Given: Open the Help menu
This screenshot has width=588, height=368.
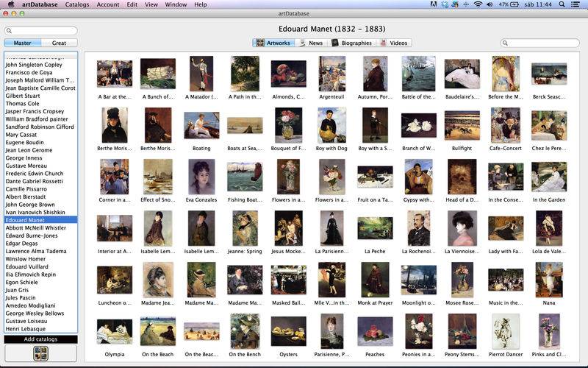Looking at the screenshot, I should pyautogui.click(x=200, y=4).
